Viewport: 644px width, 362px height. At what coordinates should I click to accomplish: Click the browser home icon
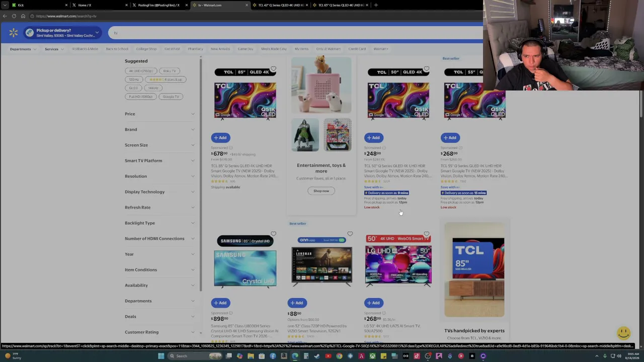[x=23, y=16]
